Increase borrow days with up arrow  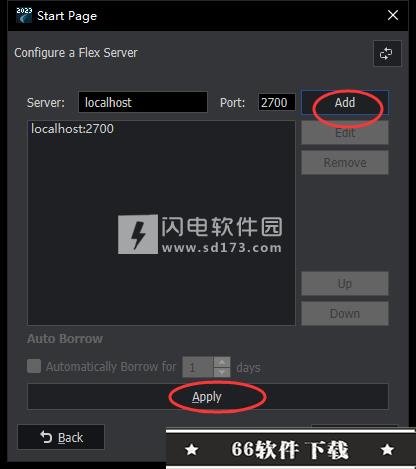222,362
